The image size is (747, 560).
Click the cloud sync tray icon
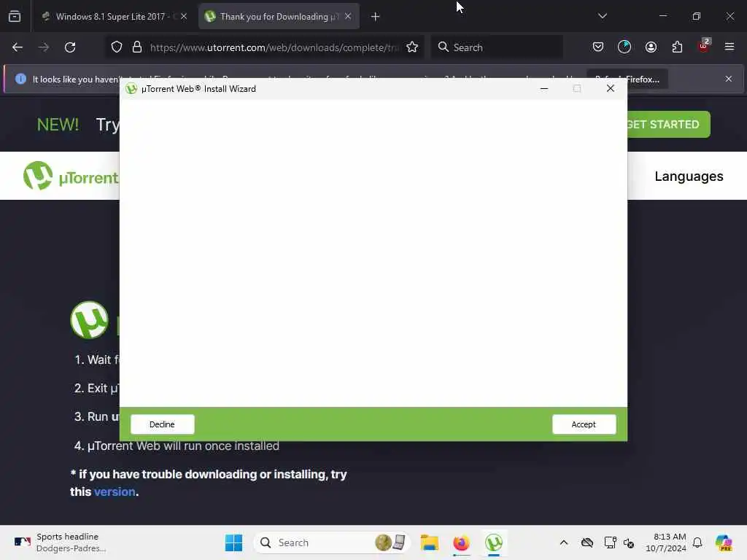coord(587,542)
